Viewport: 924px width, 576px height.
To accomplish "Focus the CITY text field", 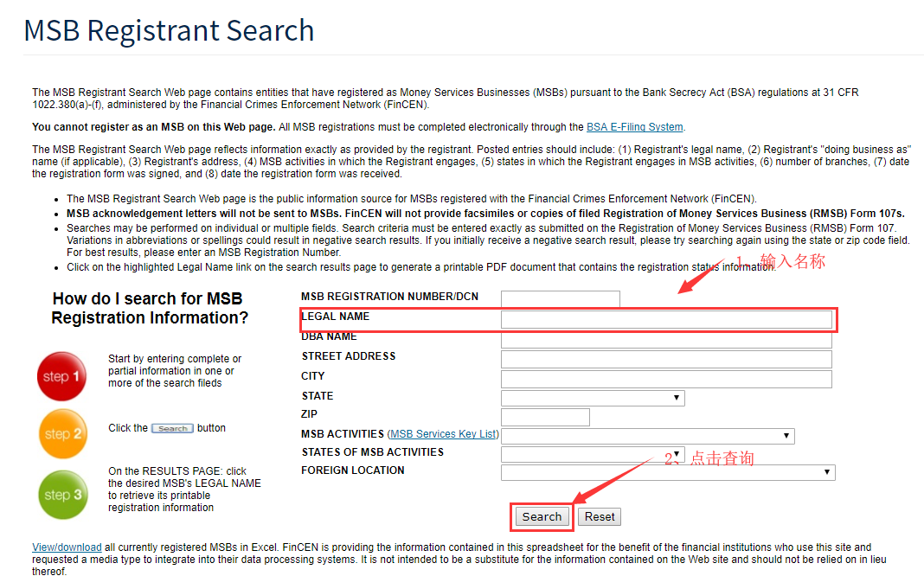I will pos(665,379).
